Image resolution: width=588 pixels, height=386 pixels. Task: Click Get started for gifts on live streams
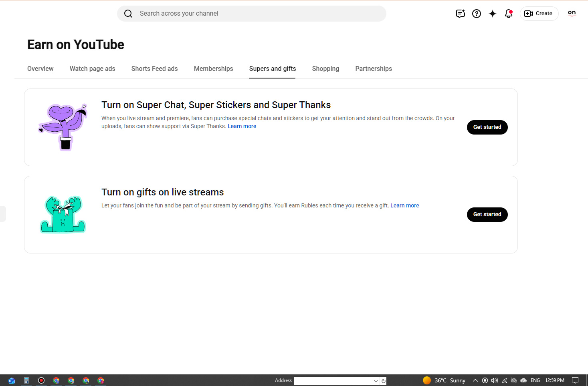coord(487,215)
